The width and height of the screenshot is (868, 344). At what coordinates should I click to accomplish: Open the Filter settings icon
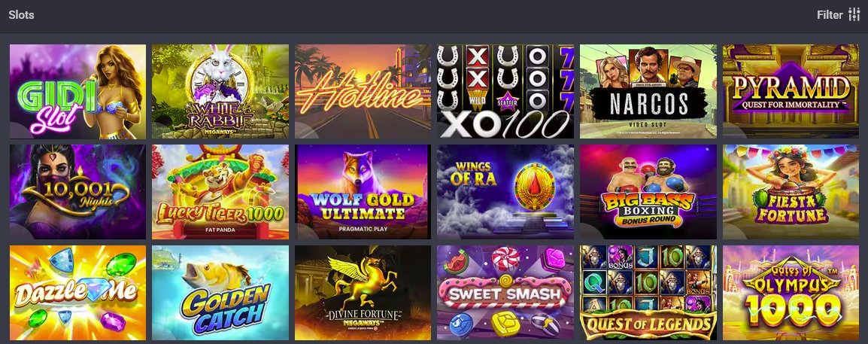(x=854, y=15)
